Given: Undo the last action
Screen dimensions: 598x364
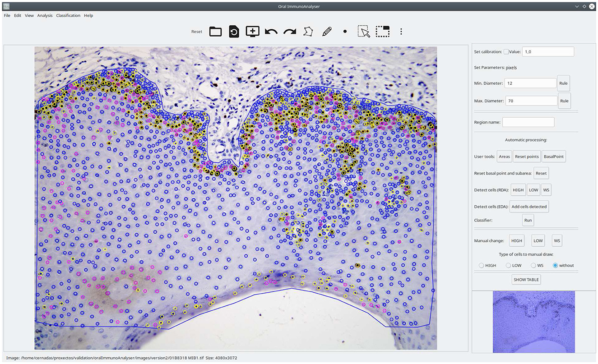Looking at the screenshot, I should tap(271, 32).
